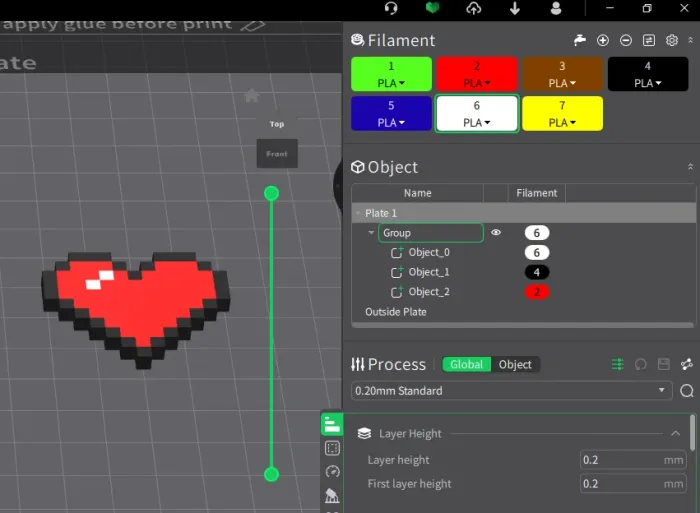Viewport: 700px width, 513px height.
Task: Open the 0.20mm Standard preset dropdown
Action: (x=512, y=391)
